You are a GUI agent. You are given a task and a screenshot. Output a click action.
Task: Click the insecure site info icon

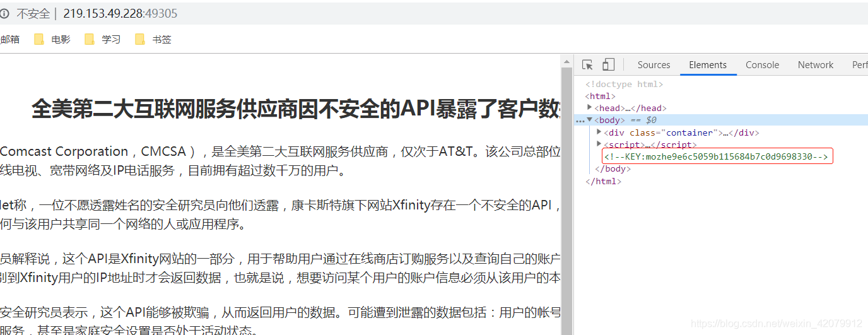tap(4, 13)
